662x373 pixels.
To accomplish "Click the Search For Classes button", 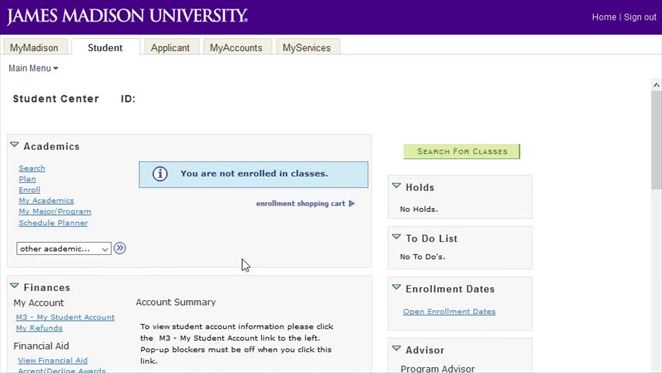I will click(462, 151).
